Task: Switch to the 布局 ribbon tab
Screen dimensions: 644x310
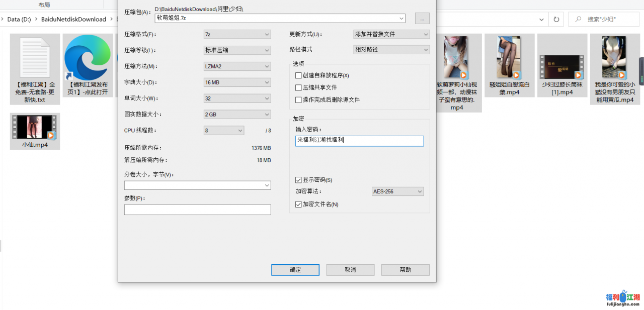Action: click(x=44, y=4)
